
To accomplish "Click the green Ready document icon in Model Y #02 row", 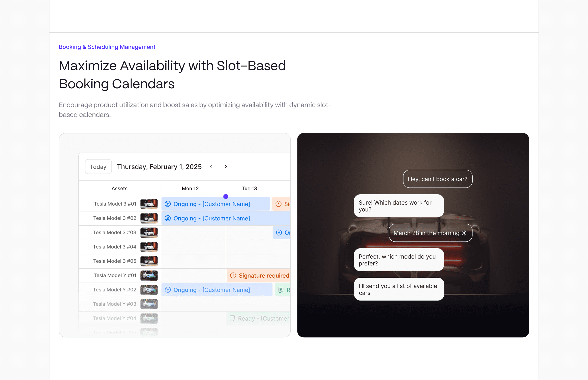I will (281, 290).
